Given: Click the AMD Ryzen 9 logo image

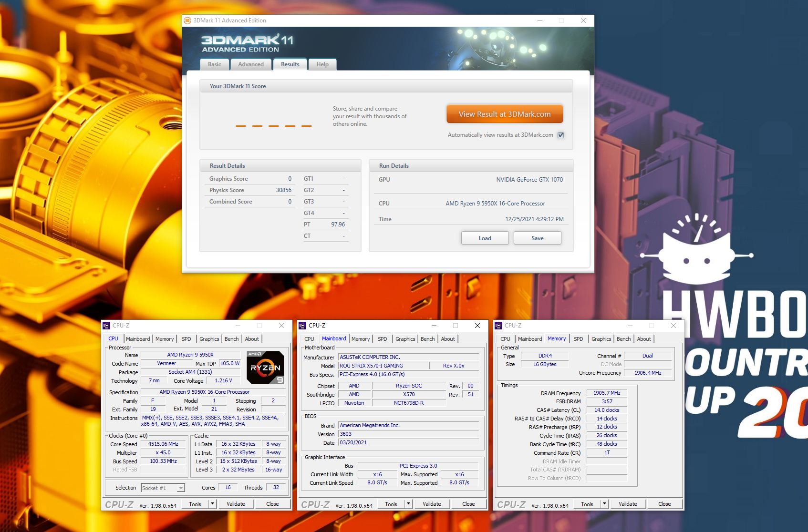Looking at the screenshot, I should tap(266, 368).
